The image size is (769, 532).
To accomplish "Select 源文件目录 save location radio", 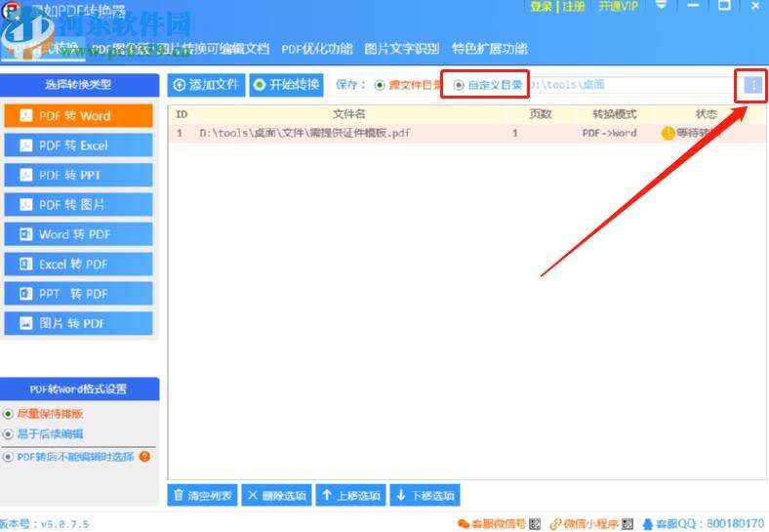I will click(379, 85).
